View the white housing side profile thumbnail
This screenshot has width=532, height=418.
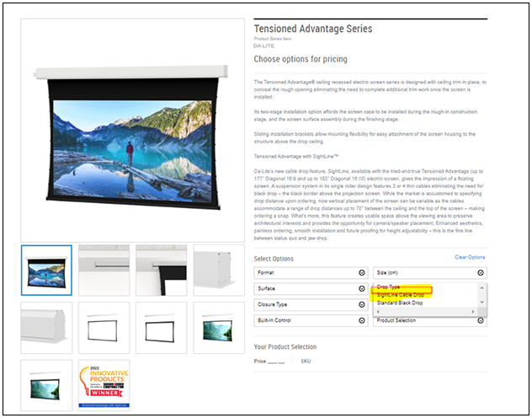(46, 328)
